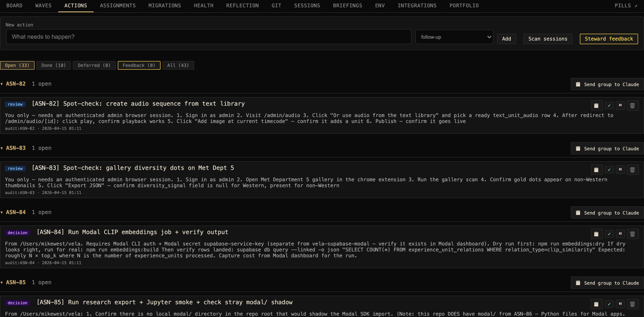Trash the ASN-85 research export action
This screenshot has height=317, width=644.
632,304
